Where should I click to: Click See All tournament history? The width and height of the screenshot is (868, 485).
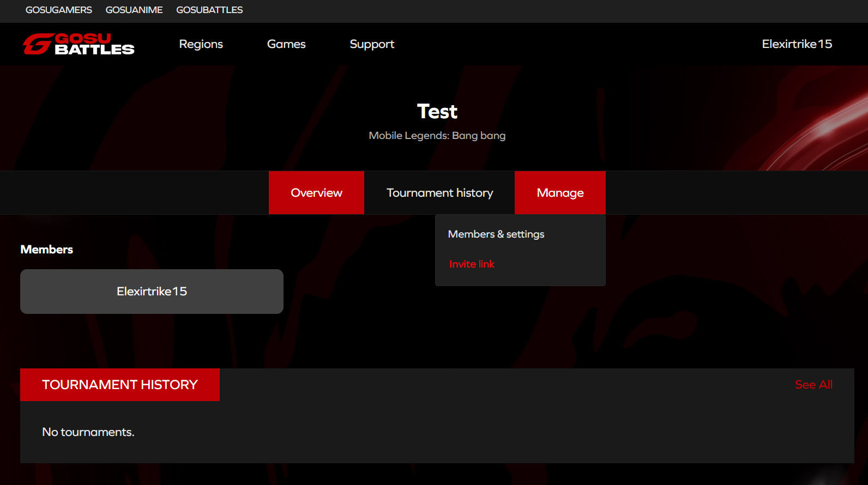[x=813, y=385]
